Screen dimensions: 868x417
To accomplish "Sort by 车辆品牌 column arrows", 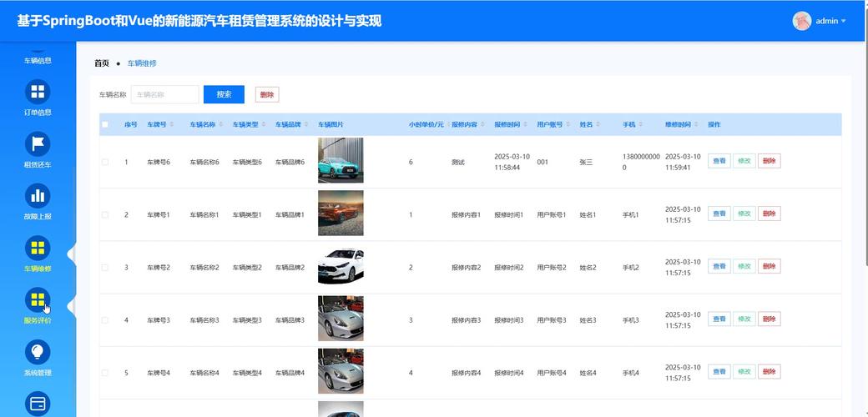I will pyautogui.click(x=306, y=125).
